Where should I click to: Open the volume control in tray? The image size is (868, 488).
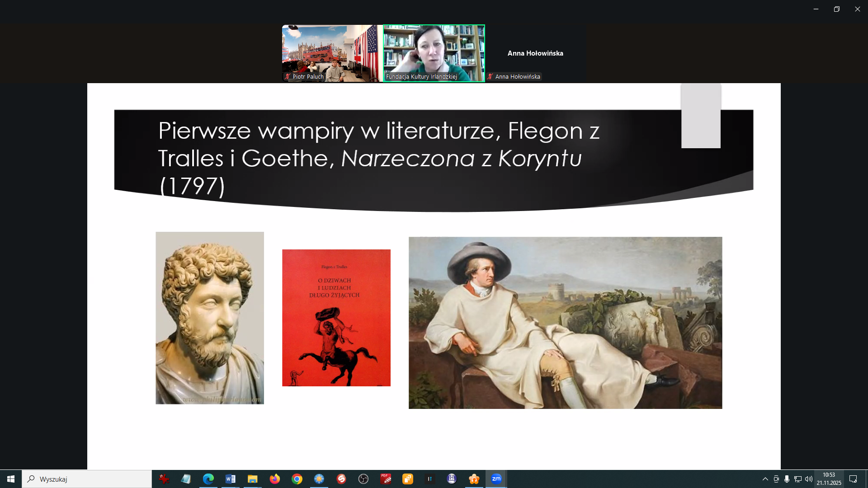[x=809, y=479]
